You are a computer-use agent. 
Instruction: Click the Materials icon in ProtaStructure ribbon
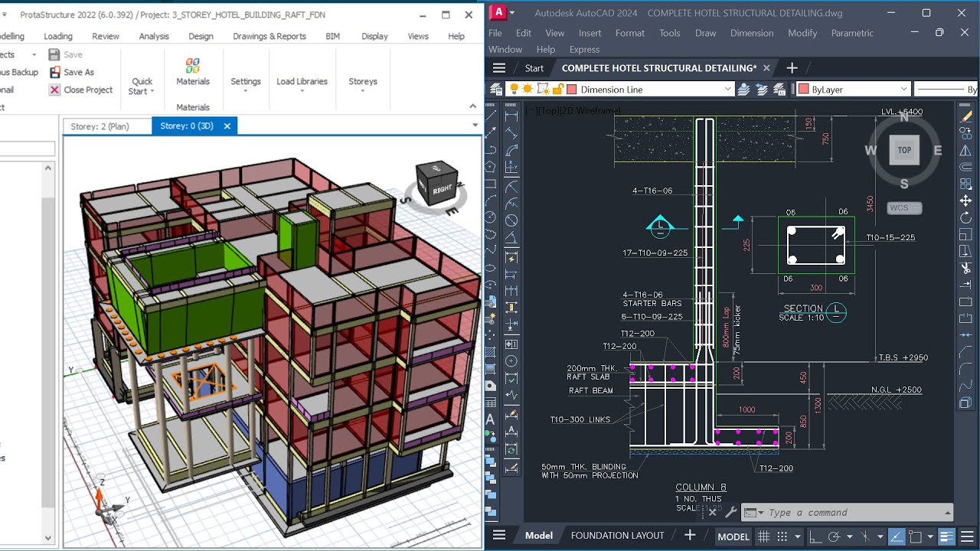[193, 66]
